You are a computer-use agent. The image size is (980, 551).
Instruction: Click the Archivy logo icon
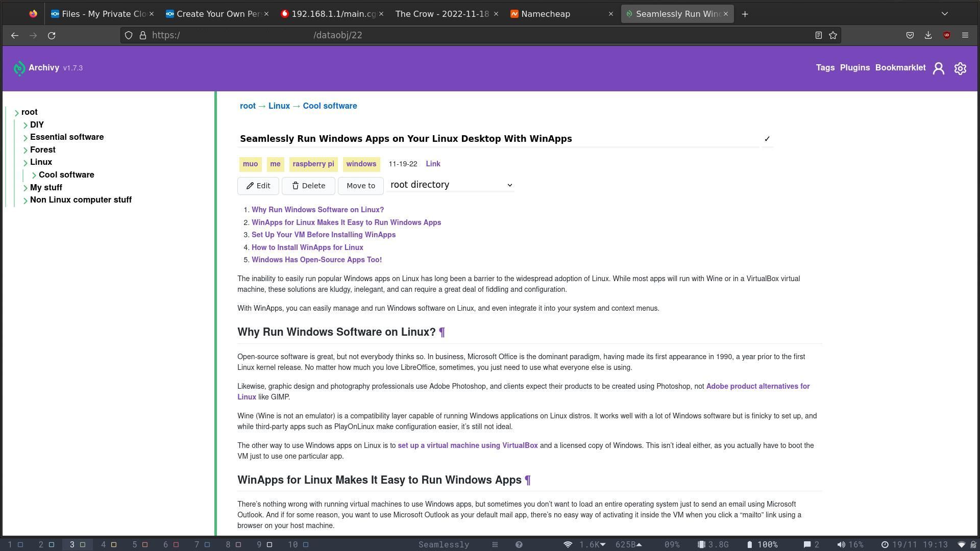(19, 68)
